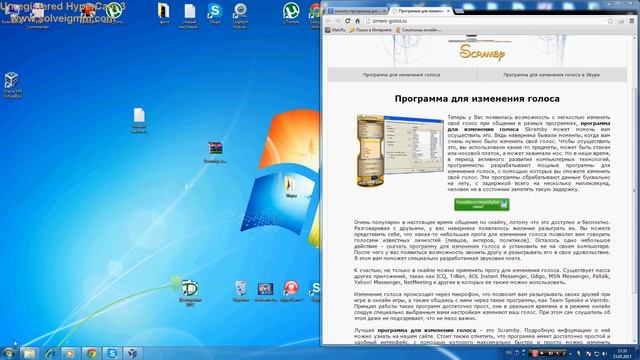Bookmark this page with the star
Image resolution: width=640 pixels, height=360 pixels.
coord(611,20)
